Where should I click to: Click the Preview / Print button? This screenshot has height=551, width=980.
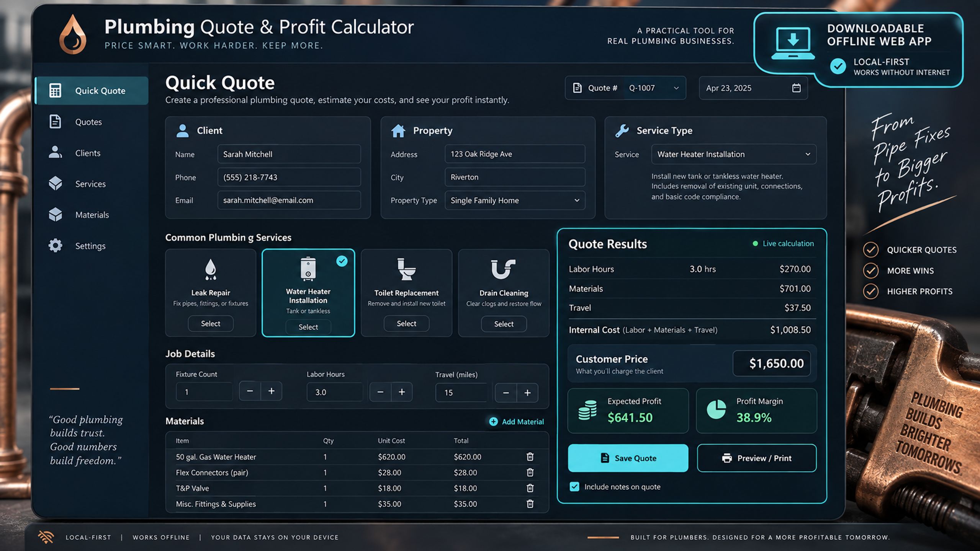[757, 458]
